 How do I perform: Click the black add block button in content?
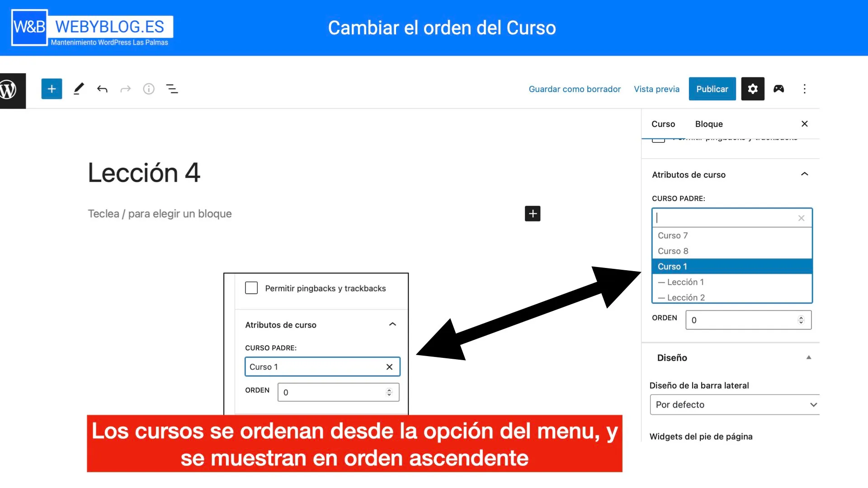pos(533,214)
